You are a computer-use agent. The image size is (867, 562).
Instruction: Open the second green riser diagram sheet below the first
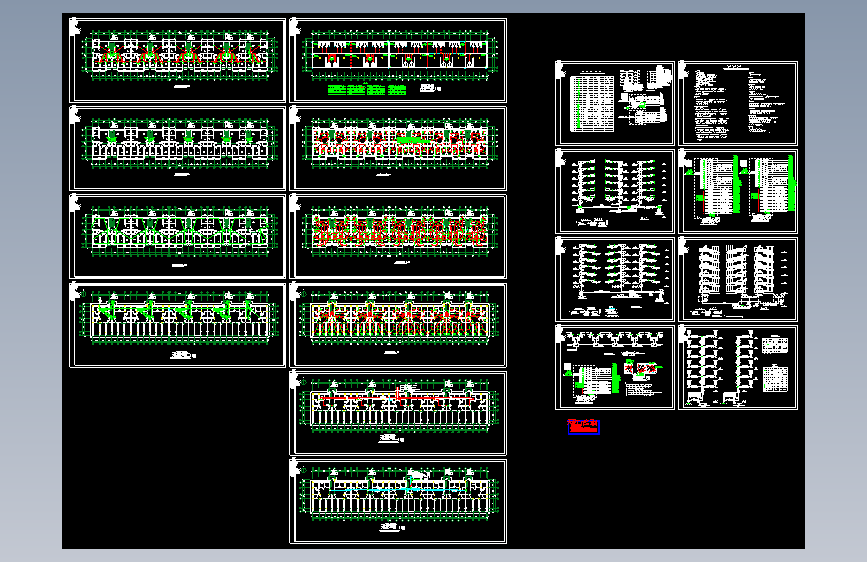pos(615,279)
